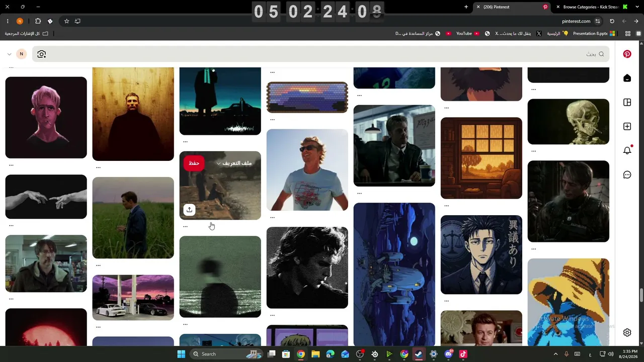Open the blurry figure by sea pin
644x362 pixels.
click(x=220, y=277)
